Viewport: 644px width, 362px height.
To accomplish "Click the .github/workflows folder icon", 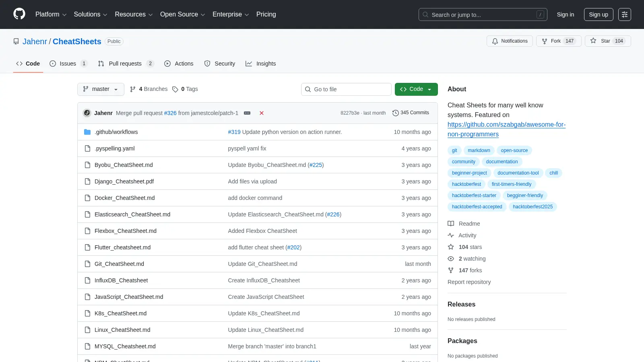I will click(x=87, y=132).
